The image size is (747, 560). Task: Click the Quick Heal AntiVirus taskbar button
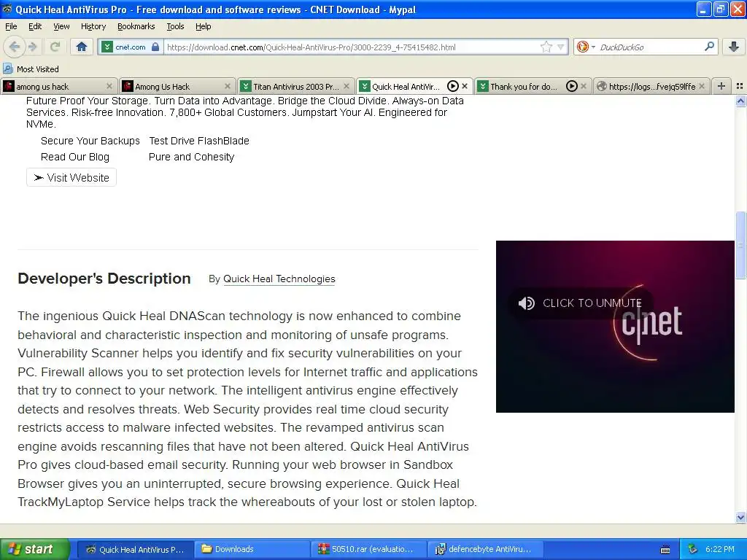click(135, 549)
